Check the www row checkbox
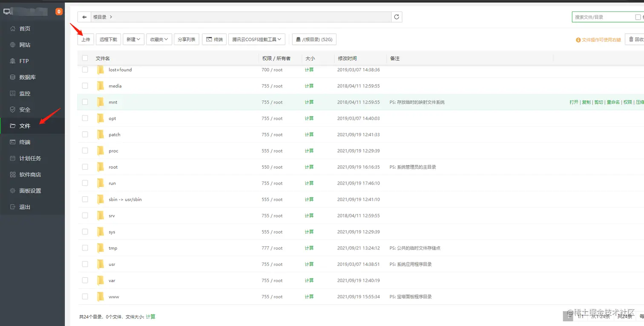Screen dimensions: 644x326 [x=85, y=296]
